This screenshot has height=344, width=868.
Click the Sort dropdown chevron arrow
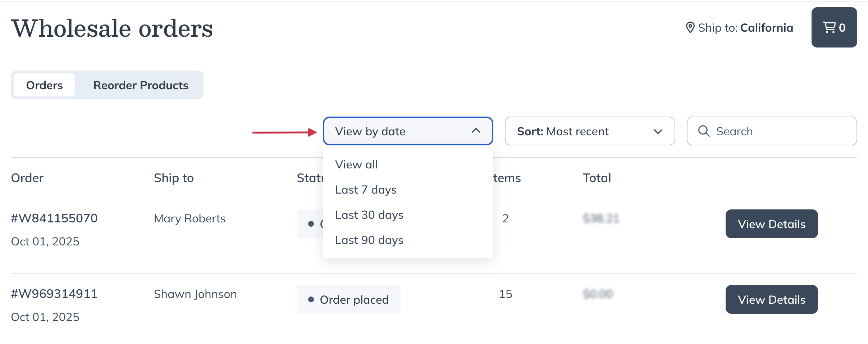658,131
